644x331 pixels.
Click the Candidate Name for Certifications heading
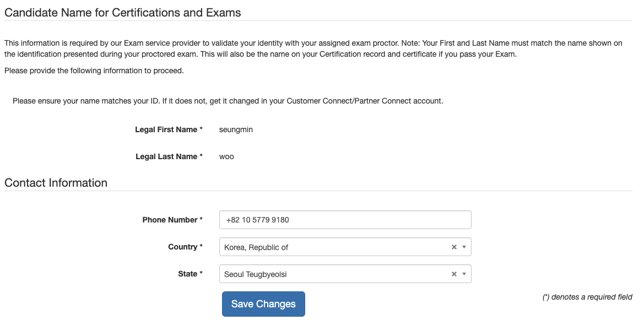point(123,13)
